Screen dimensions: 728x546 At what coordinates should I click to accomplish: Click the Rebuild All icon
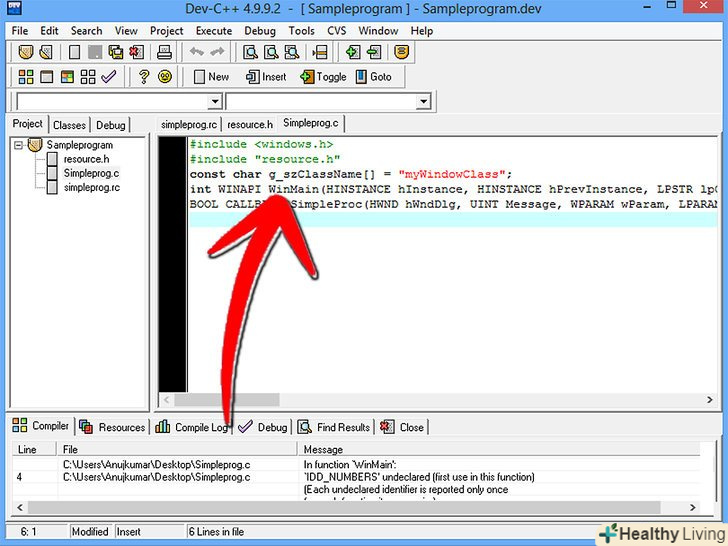coord(88,77)
